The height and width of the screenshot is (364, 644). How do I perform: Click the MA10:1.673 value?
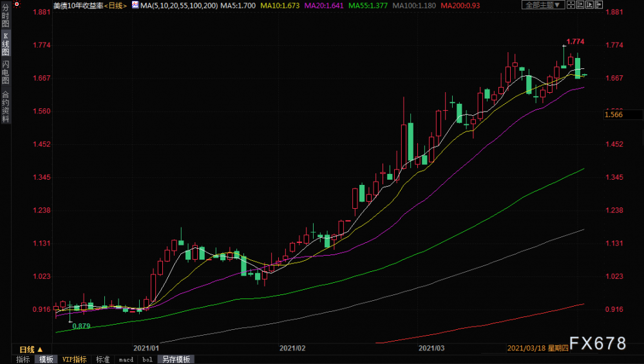280,6
